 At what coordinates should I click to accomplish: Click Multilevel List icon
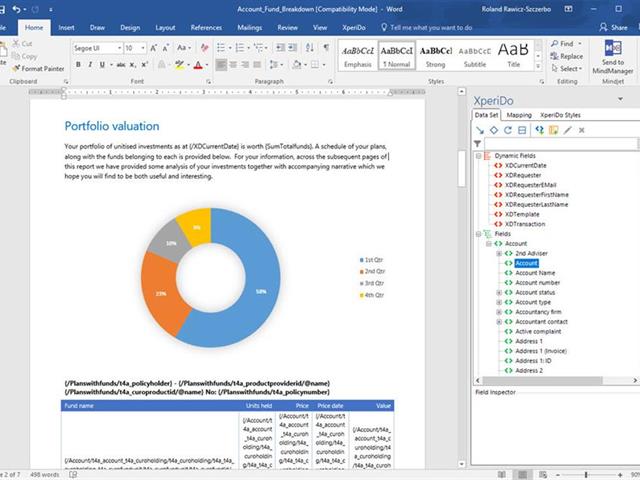pyautogui.click(x=258, y=48)
